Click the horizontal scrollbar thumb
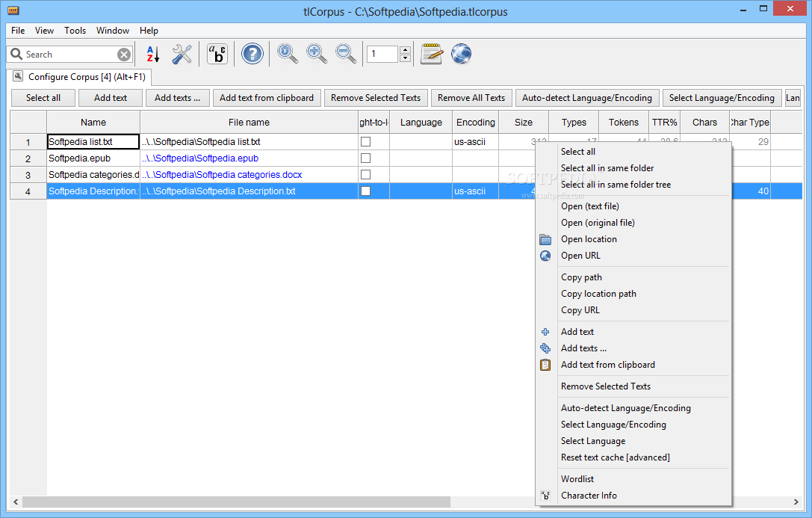Viewport: 812px width, 518px height. pyautogui.click(x=236, y=502)
